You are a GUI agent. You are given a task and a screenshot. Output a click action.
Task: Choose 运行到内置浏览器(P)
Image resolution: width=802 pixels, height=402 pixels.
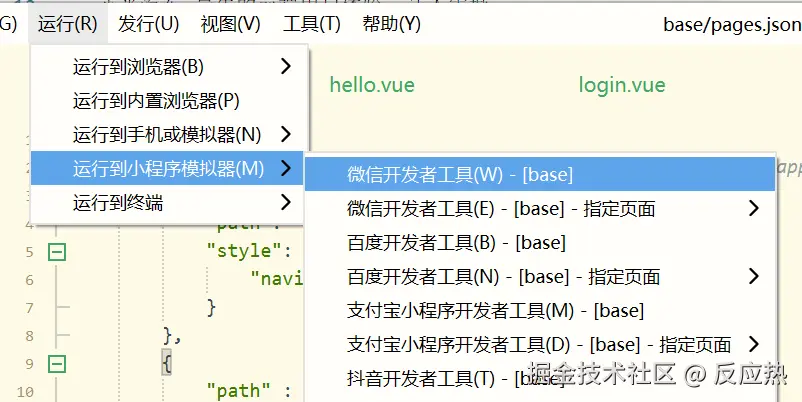pos(169,101)
